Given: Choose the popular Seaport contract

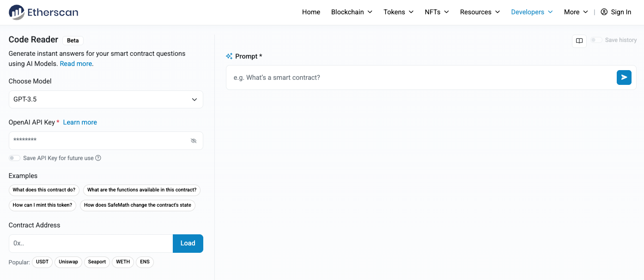Looking at the screenshot, I should 97,262.
